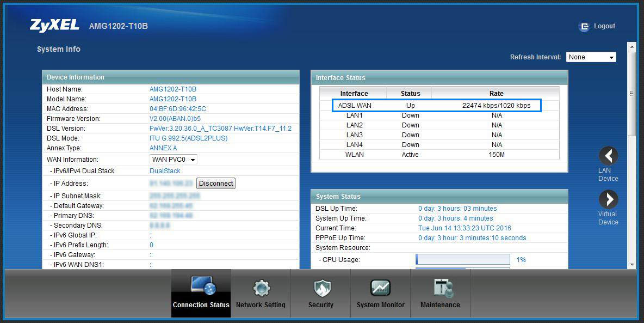Click the Host Name value AMG1202-T10B
The height and width of the screenshot is (323, 644).
[x=173, y=89]
